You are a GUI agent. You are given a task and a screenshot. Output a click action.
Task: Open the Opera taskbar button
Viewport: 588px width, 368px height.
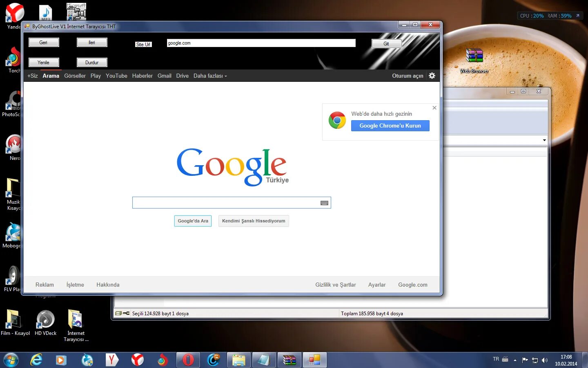tap(188, 360)
